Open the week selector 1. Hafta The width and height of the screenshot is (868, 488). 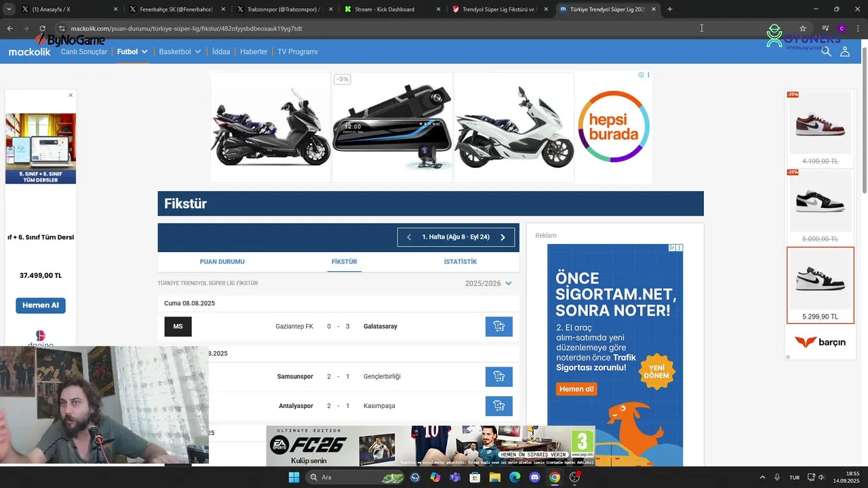456,237
